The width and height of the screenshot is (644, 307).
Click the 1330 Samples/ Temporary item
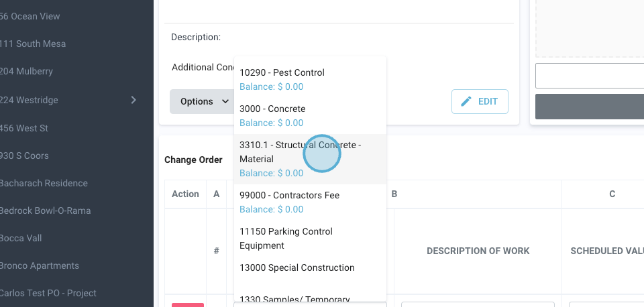tap(294, 300)
